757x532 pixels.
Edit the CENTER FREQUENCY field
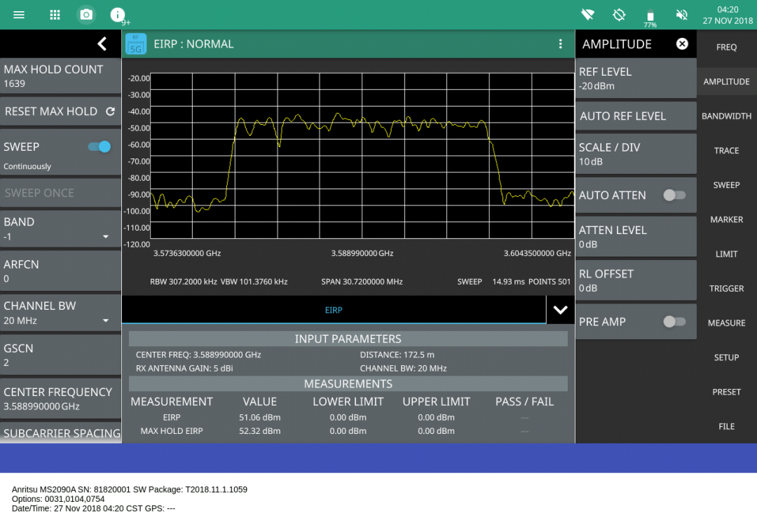click(x=60, y=399)
